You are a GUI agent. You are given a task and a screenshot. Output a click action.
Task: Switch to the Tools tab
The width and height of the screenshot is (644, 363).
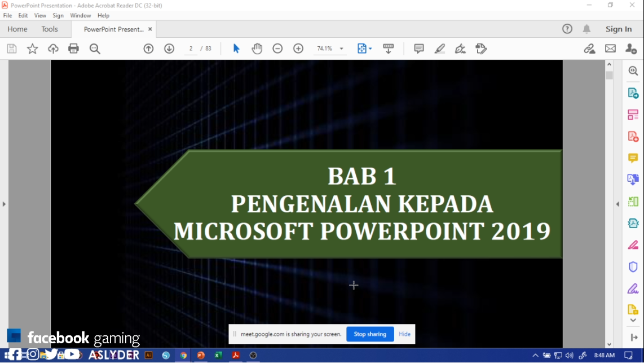click(x=50, y=29)
